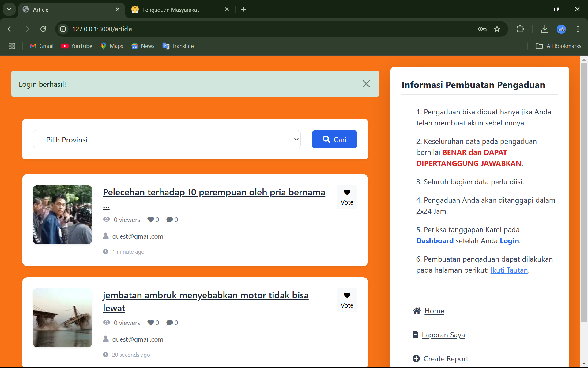Click the Cari search button
Screen dimensions: 588x368
[334, 140]
